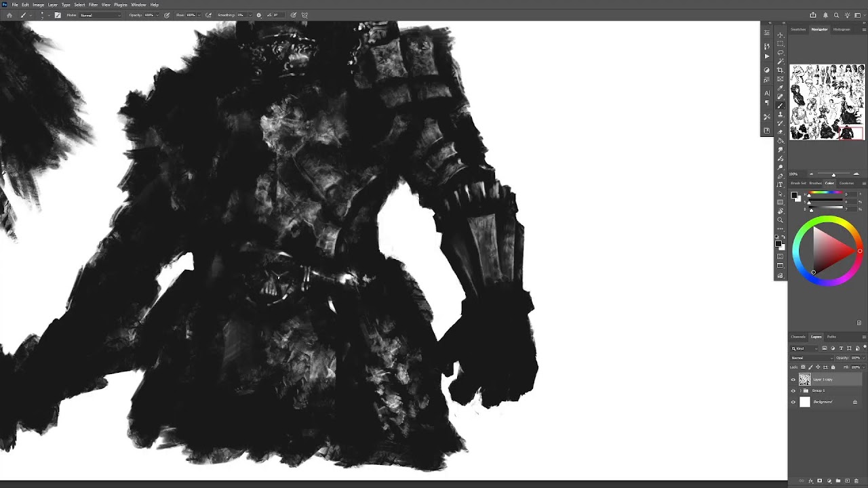Click the color wheel triangle
Image resolution: width=868 pixels, height=488 pixels.
pos(833,251)
